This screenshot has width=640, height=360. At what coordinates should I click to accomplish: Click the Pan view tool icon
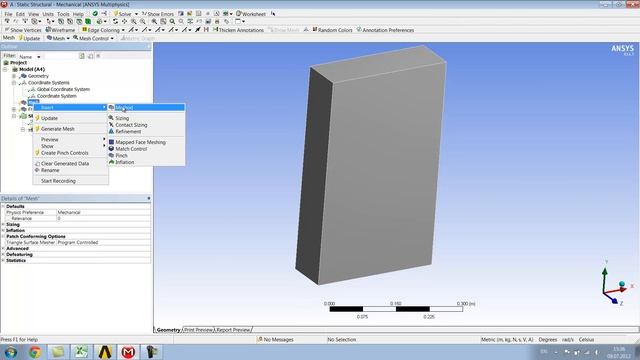(124, 21)
